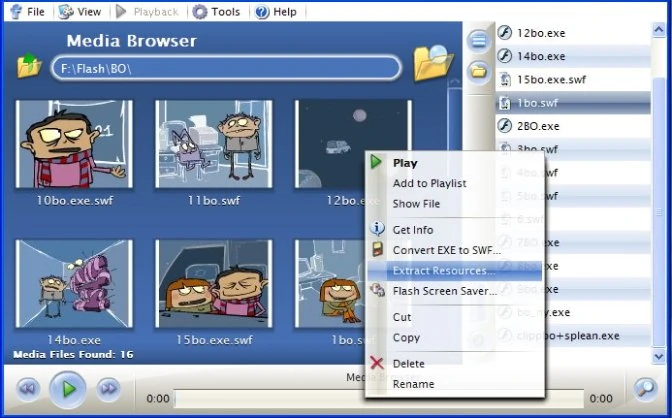This screenshot has width=672, height=418.
Task: Click the file icon beside 15bo.exe.swf
Action: point(505,79)
